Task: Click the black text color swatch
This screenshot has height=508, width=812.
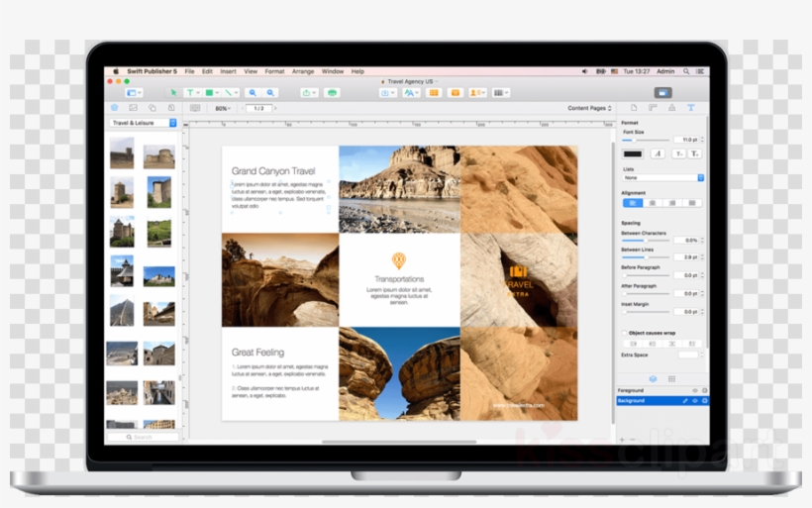Action: click(633, 153)
